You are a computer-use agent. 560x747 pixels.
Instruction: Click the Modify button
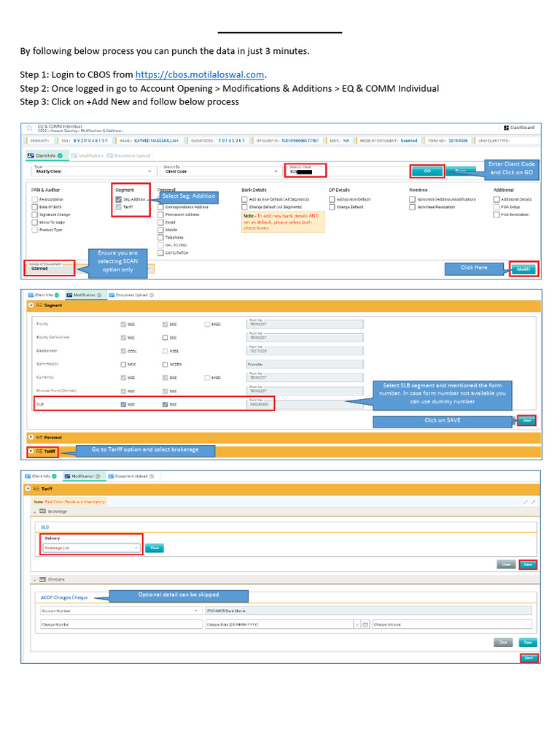524,269
